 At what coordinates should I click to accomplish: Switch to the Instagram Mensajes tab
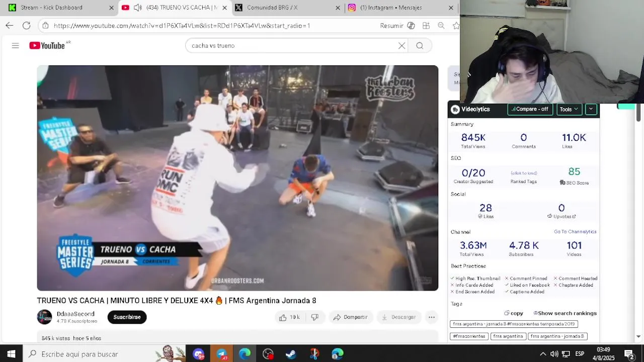[x=401, y=8]
